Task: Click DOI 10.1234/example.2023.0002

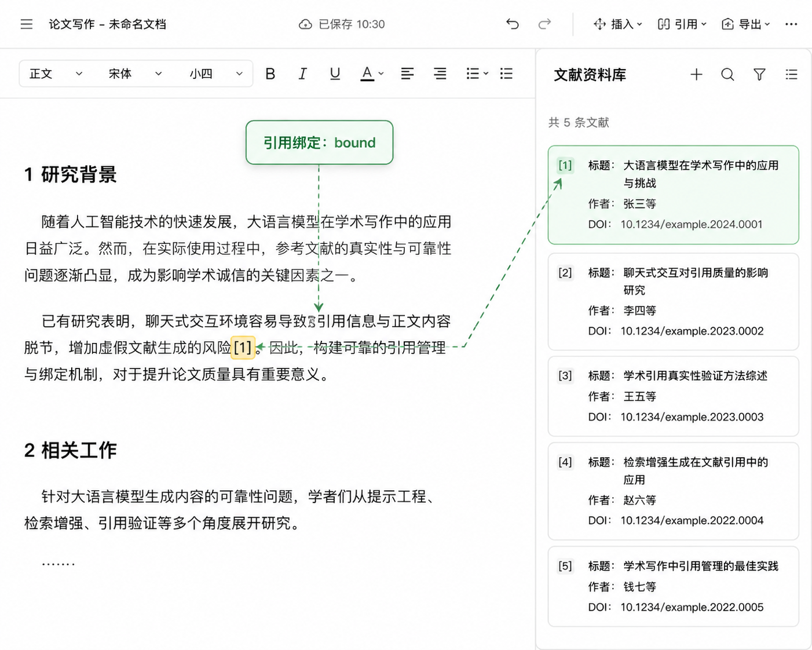Action: [x=692, y=331]
